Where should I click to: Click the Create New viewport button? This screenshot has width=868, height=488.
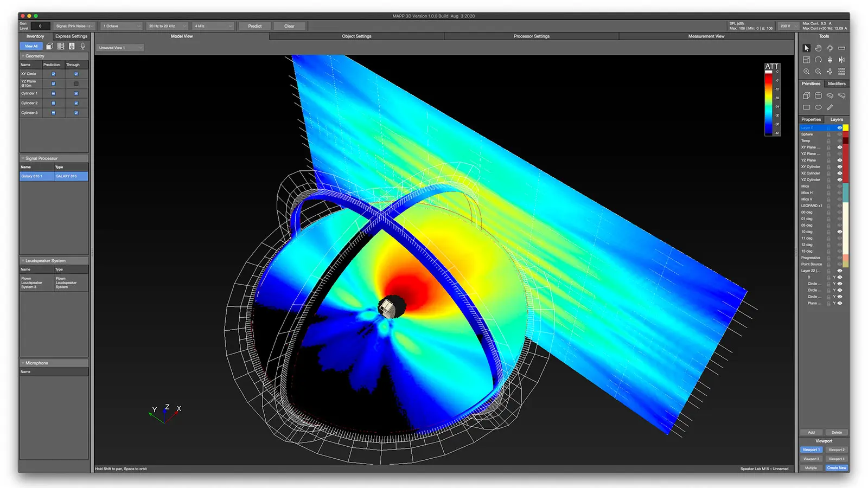(837, 467)
